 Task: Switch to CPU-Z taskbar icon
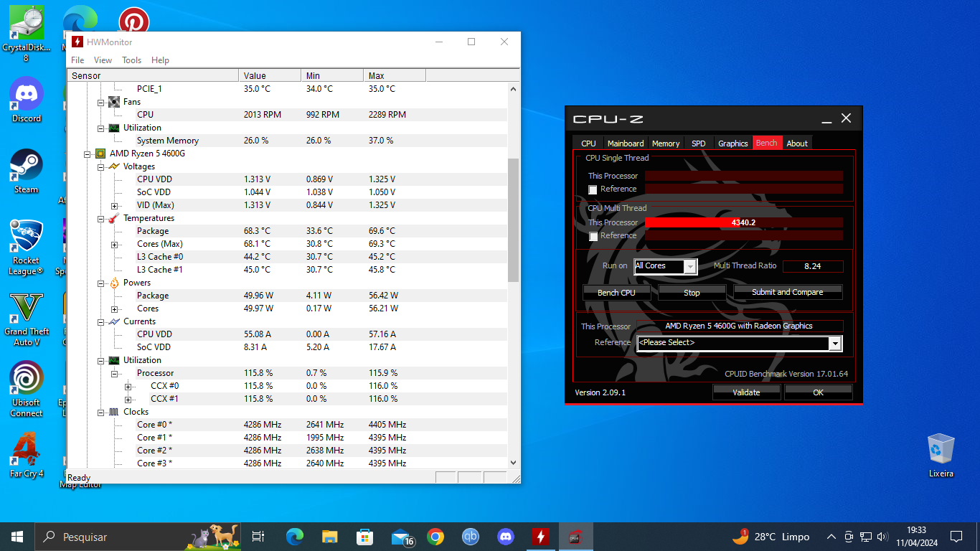pyautogui.click(x=575, y=537)
